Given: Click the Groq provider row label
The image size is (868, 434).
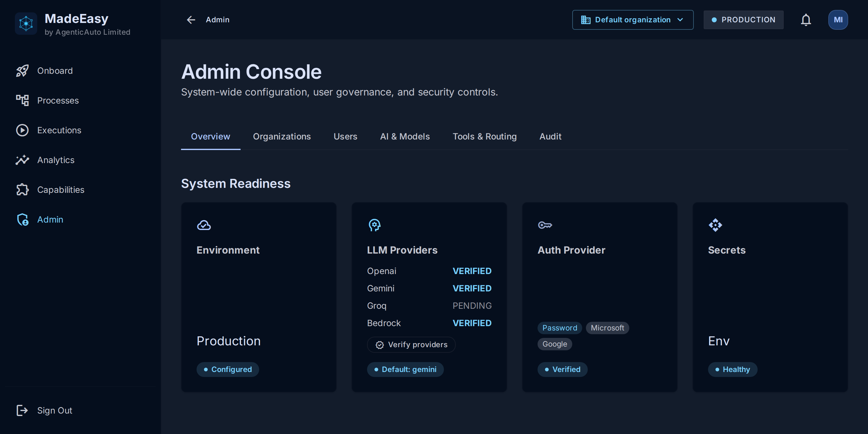Looking at the screenshot, I should point(377,306).
